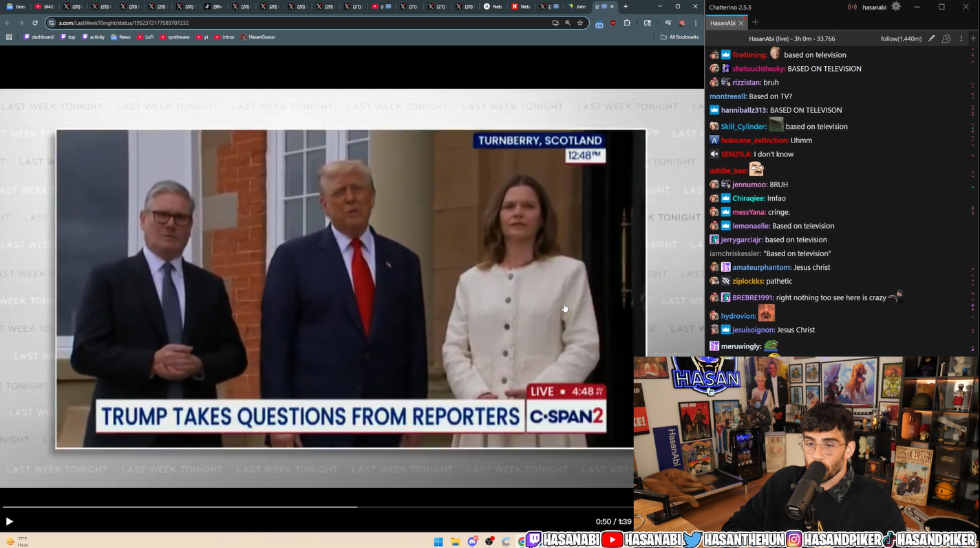The image size is (980, 548).
Task: Open the chatter list icon
Action: point(946,39)
